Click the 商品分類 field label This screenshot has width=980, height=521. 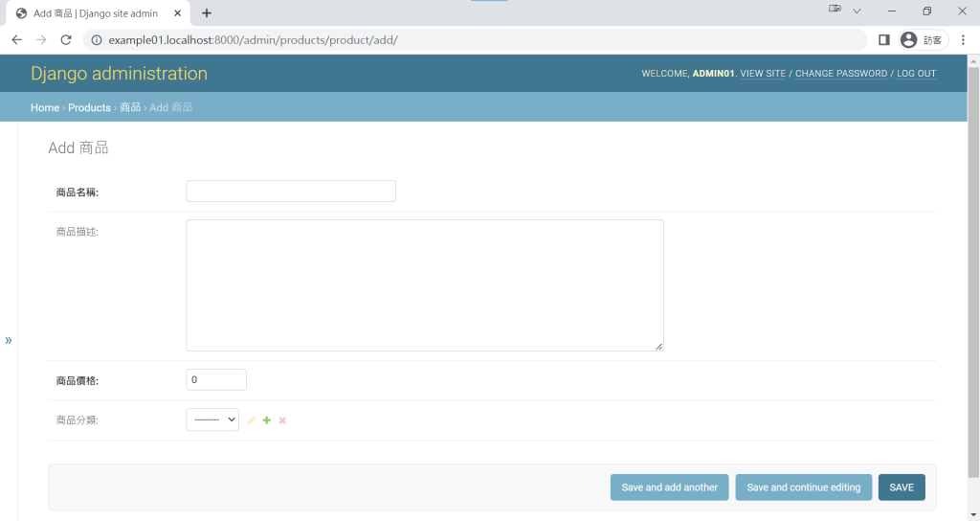click(78, 420)
